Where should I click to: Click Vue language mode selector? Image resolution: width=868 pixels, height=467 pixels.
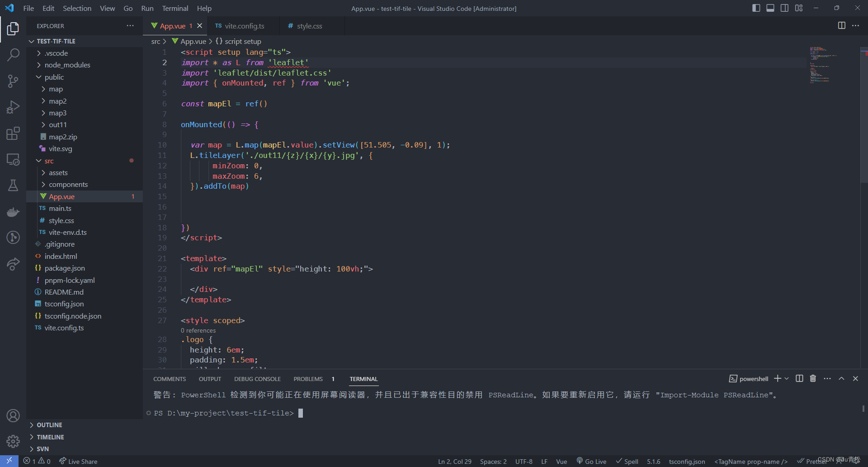[x=561, y=461]
